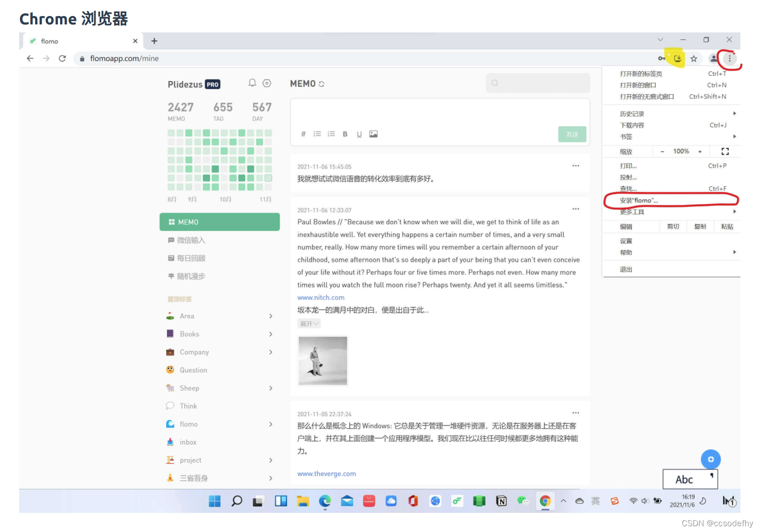Expand memo text with 展开 button
This screenshot has height=532, width=760.
click(309, 324)
